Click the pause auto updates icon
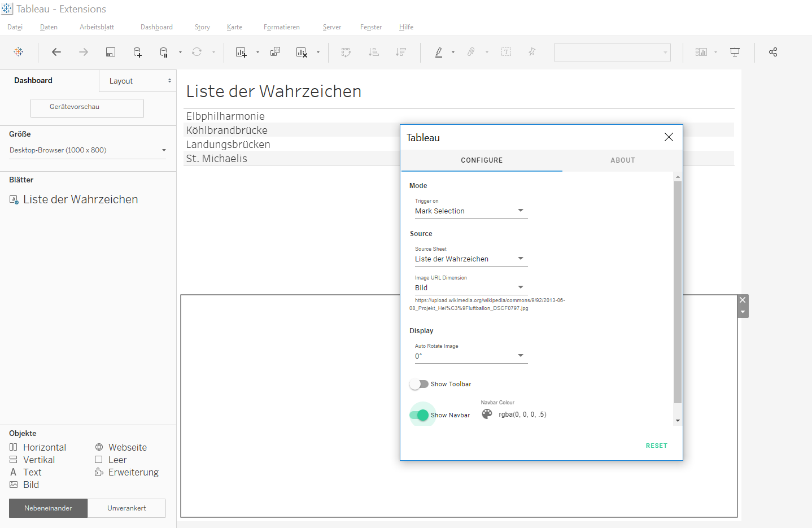The height and width of the screenshot is (528, 812). pos(164,52)
